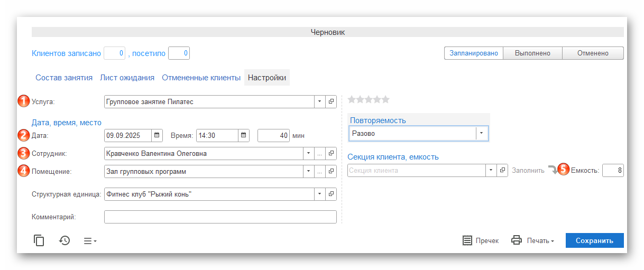Screen dimensions: 644x270
Task: Click the Пречек receipt icon
Action: click(x=467, y=240)
